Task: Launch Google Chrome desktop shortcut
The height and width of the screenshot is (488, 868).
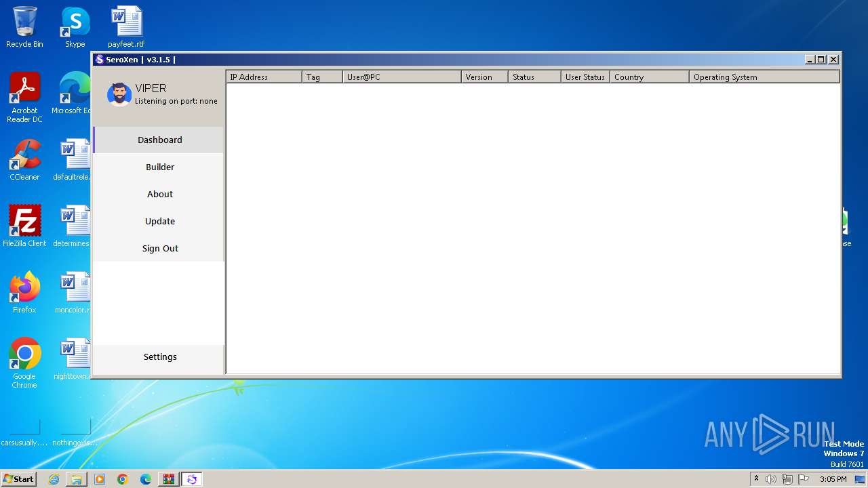Action: 24,363
